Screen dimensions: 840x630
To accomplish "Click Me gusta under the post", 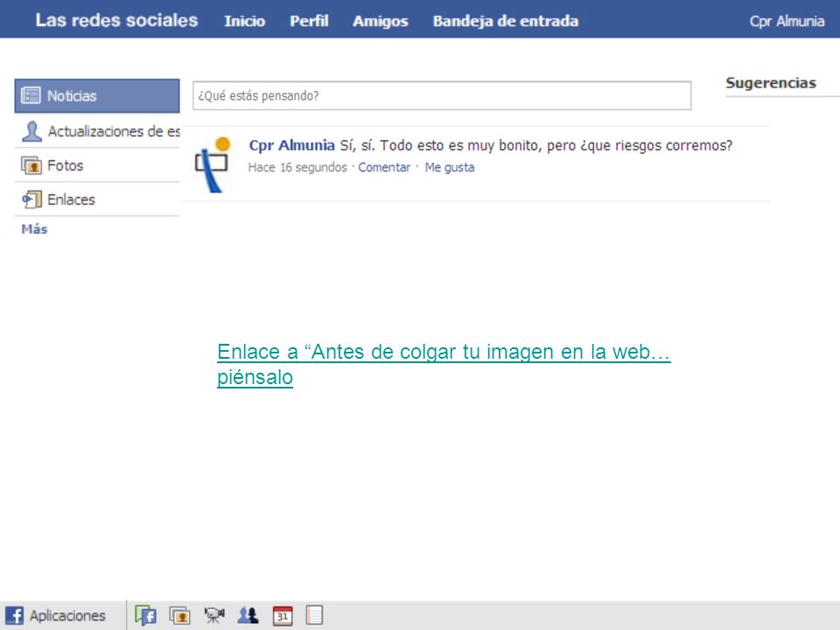I will (x=450, y=167).
